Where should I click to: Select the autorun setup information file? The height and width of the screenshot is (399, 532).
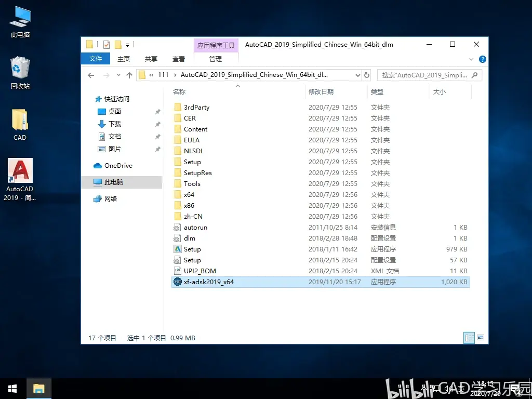195,228
